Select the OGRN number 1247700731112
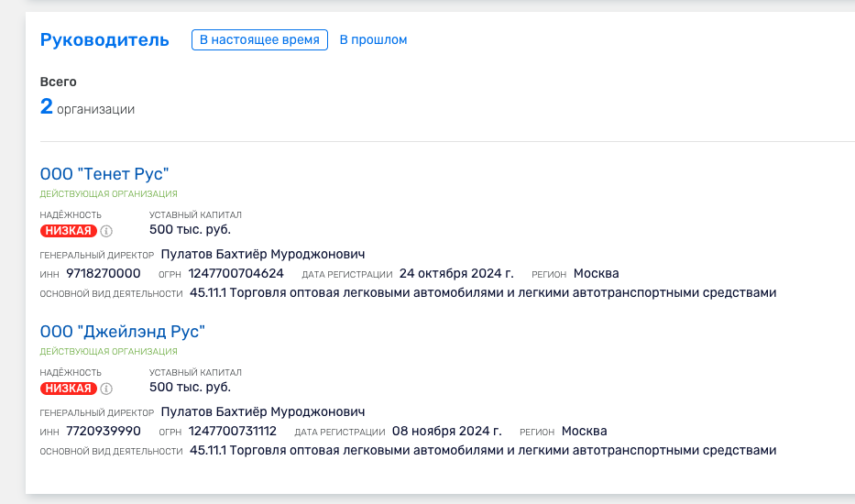This screenshot has height=504, width=855. pyautogui.click(x=232, y=432)
